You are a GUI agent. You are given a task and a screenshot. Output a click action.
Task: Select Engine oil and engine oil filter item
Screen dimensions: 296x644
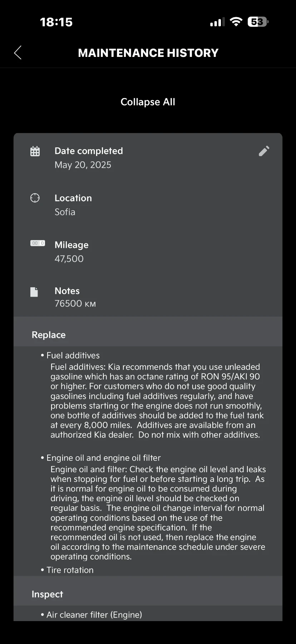(x=104, y=458)
